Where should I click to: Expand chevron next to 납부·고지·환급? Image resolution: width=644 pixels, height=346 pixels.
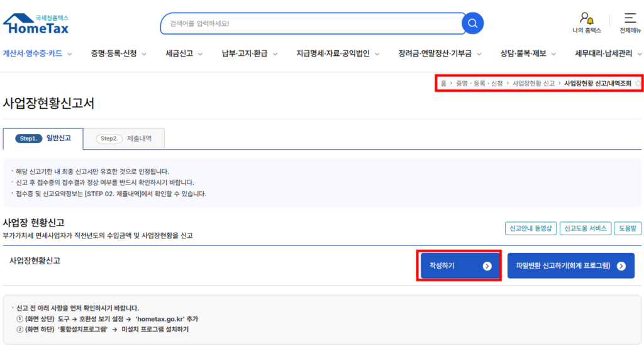coord(275,54)
